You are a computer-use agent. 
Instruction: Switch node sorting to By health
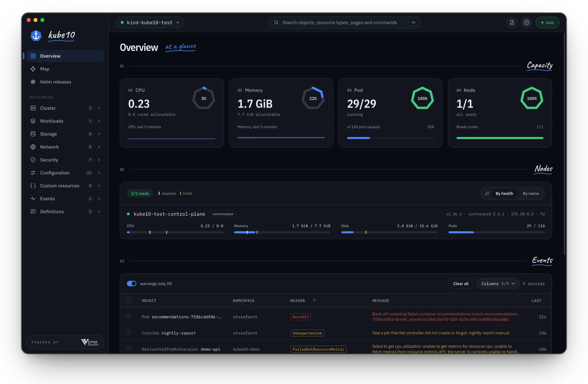click(x=504, y=193)
